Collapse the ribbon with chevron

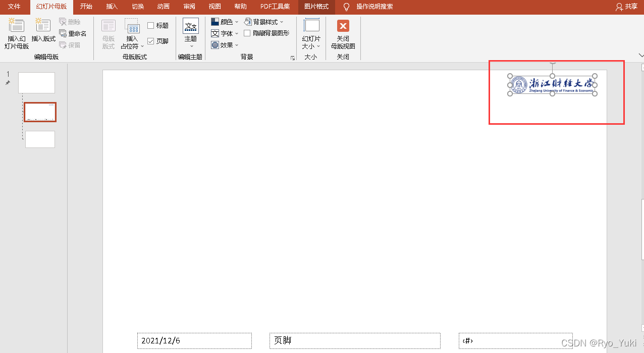point(641,56)
